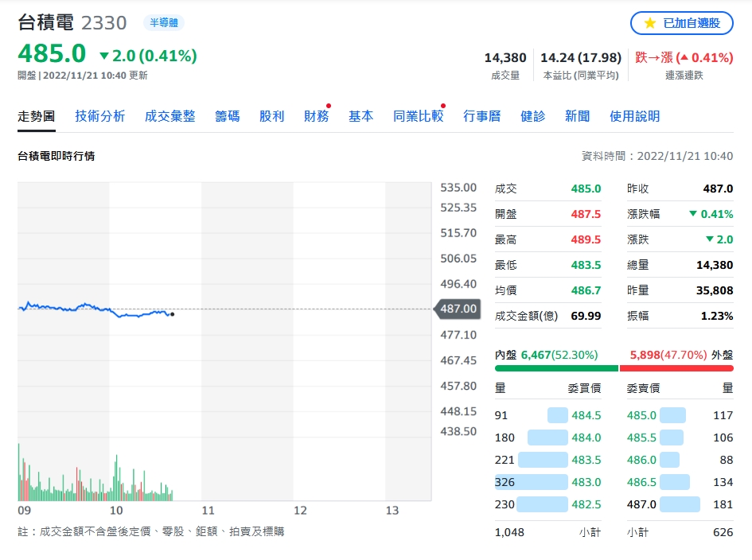Switch to the 技術分析 tab
This screenshot has width=752, height=560.
(99, 116)
